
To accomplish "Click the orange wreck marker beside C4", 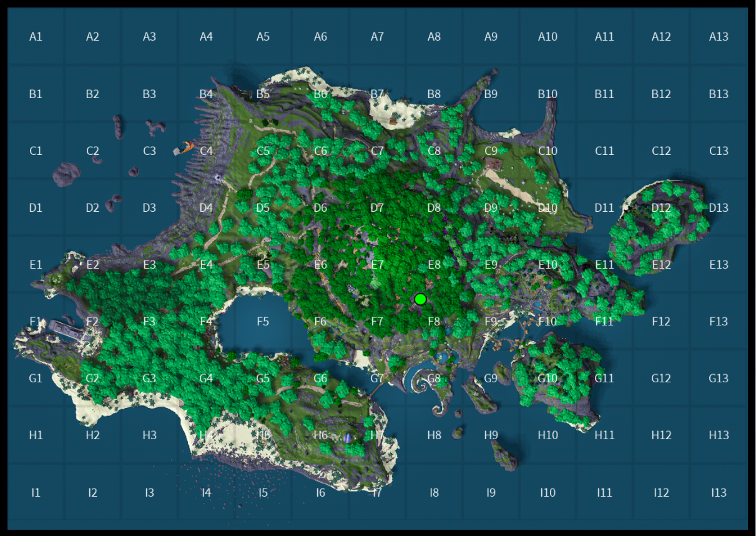I will click(185, 148).
